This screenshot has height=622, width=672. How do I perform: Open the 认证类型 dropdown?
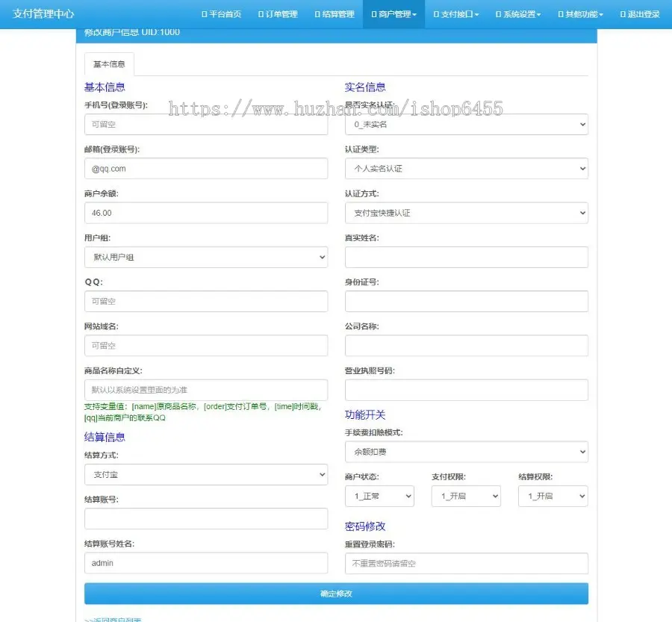[x=466, y=169]
